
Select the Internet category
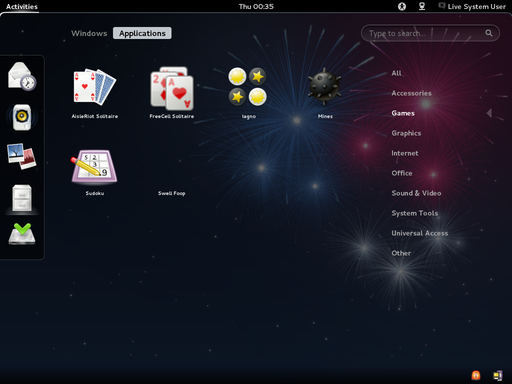pos(405,153)
